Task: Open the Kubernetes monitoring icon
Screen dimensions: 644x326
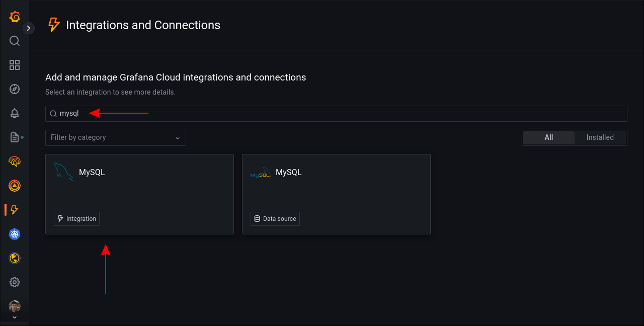Action: [14, 234]
